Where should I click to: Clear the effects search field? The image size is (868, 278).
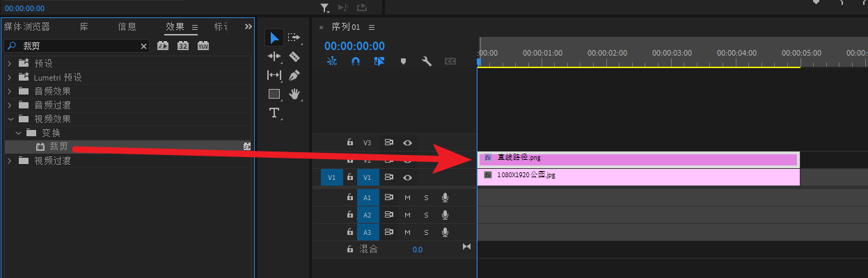click(x=144, y=46)
